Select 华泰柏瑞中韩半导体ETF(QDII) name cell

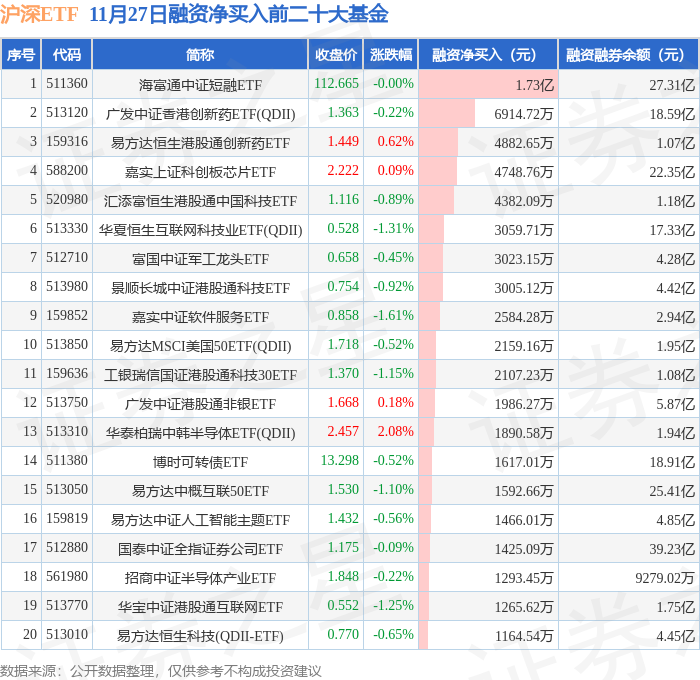point(200,433)
